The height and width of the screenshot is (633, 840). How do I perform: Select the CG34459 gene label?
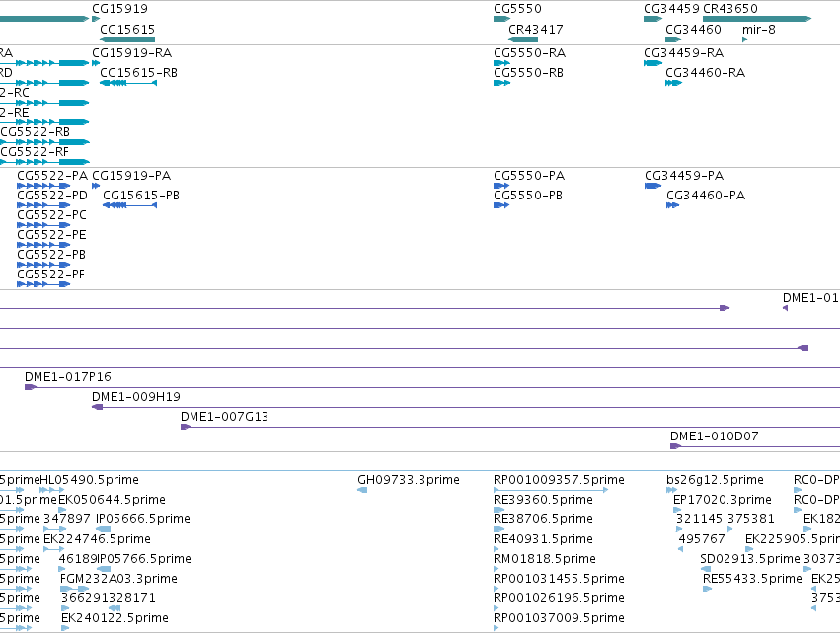click(671, 9)
